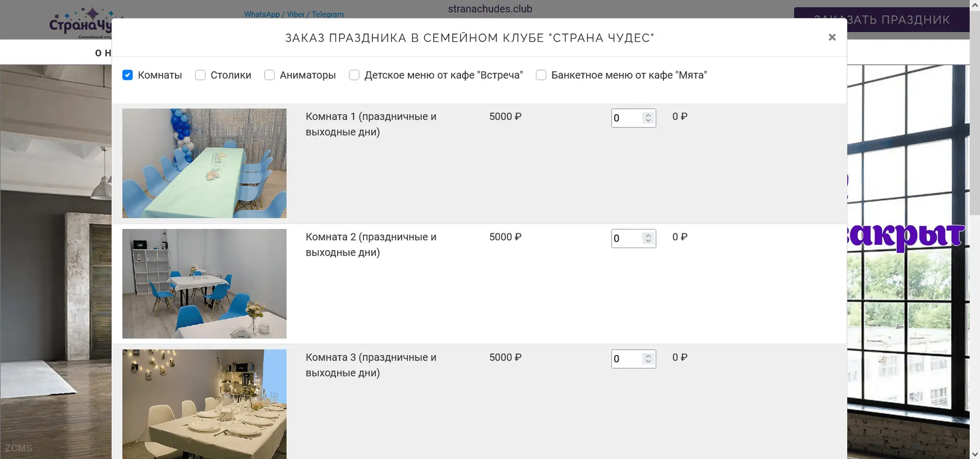Decrease Комната 2 quantity with down arrow

(648, 241)
